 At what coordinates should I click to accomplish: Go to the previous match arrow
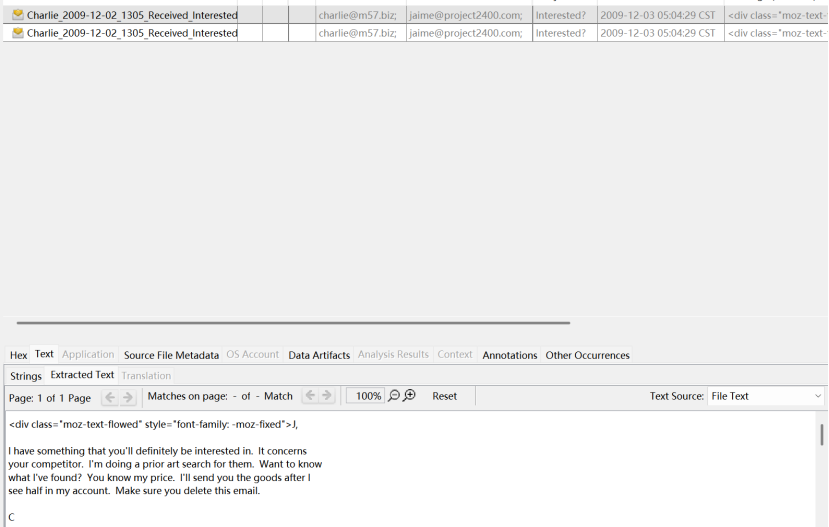pos(310,395)
